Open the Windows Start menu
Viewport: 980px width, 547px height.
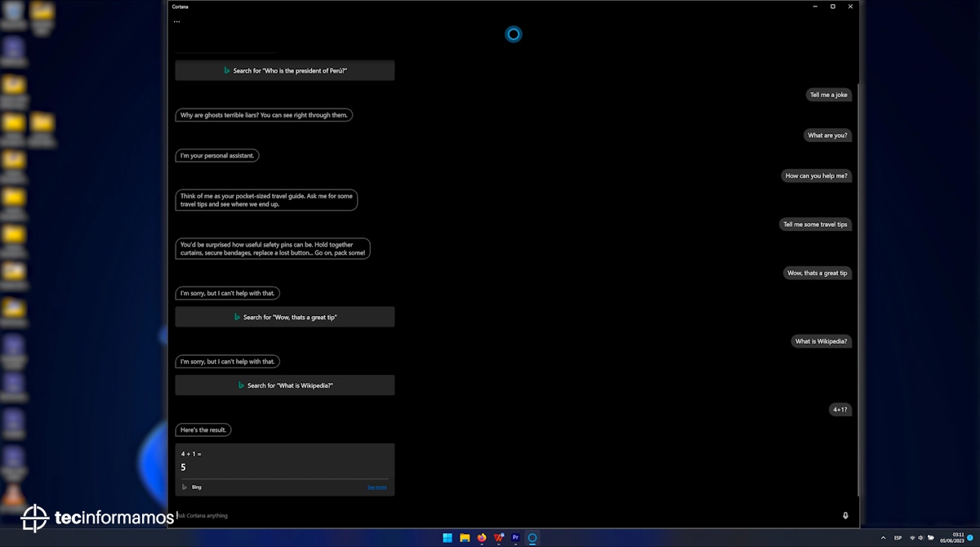click(x=448, y=538)
